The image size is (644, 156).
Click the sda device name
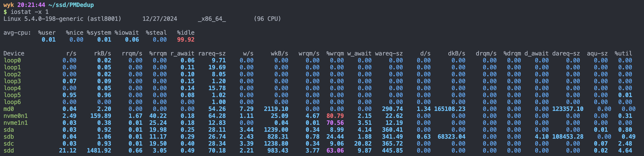tap(8, 130)
